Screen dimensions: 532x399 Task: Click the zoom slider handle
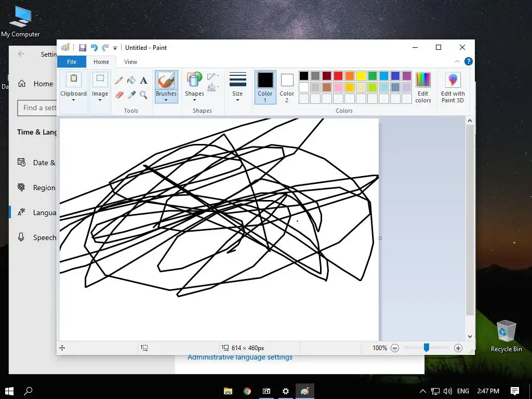pos(427,348)
